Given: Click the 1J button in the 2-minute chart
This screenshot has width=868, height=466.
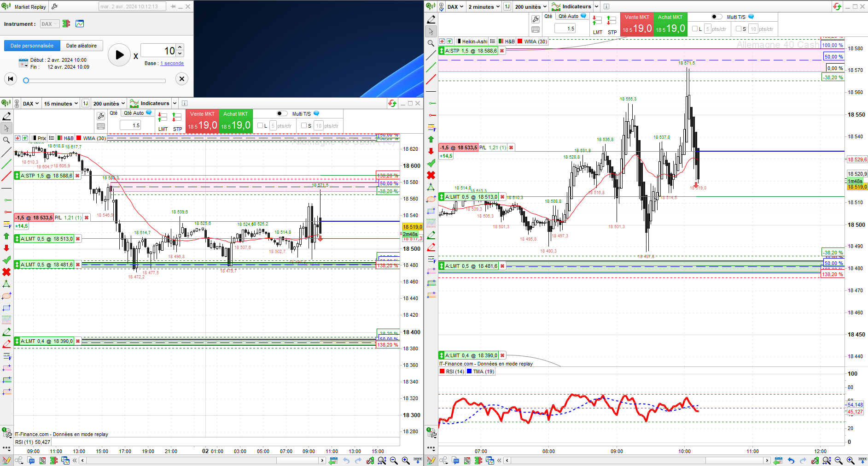Looking at the screenshot, I should pyautogui.click(x=507, y=6).
